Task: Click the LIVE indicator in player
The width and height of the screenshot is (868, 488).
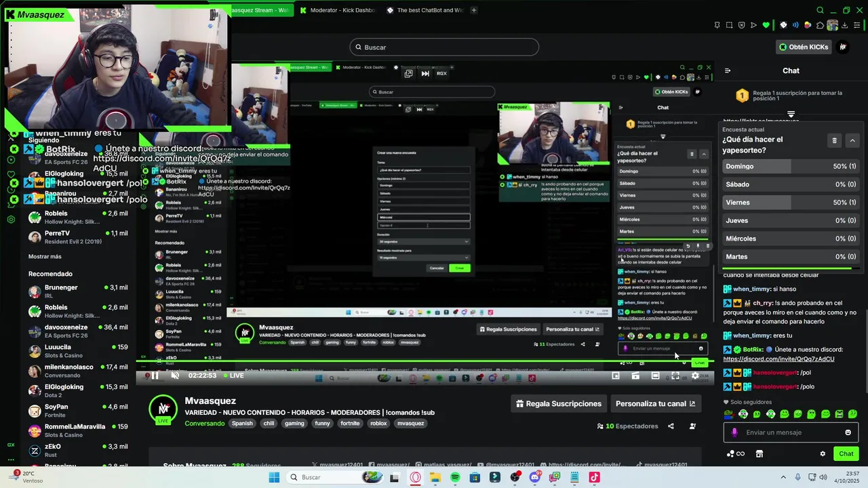Action: tap(233, 375)
